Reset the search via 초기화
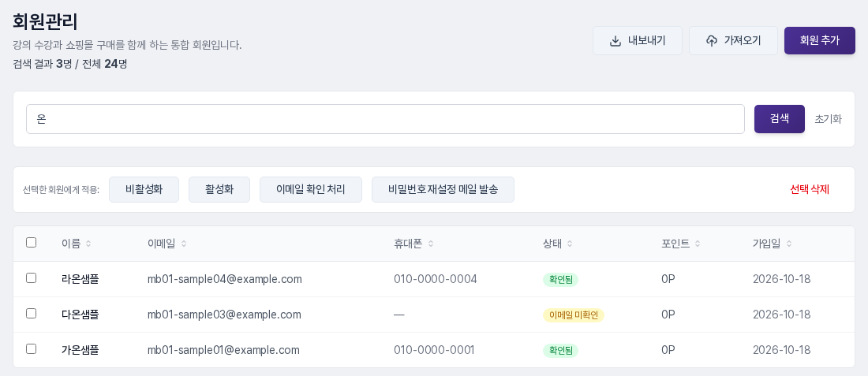 click(828, 119)
